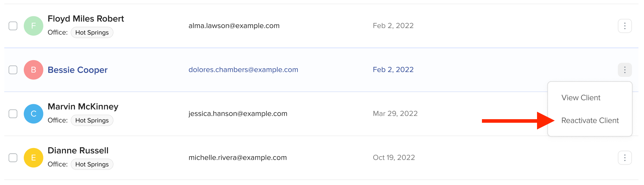Select Floyd Miles Robert's row checkbox
The image size is (644, 185).
pyautogui.click(x=13, y=26)
